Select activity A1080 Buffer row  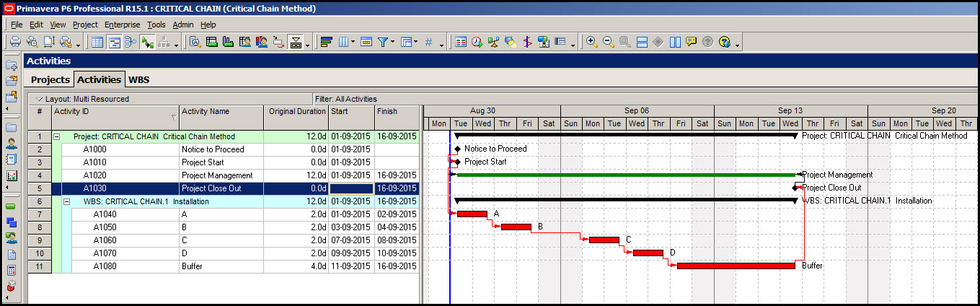pyautogui.click(x=224, y=266)
